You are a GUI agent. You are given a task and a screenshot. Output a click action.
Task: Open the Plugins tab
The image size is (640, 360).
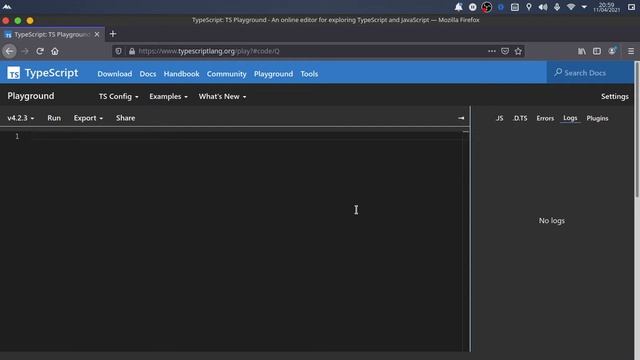click(x=598, y=118)
